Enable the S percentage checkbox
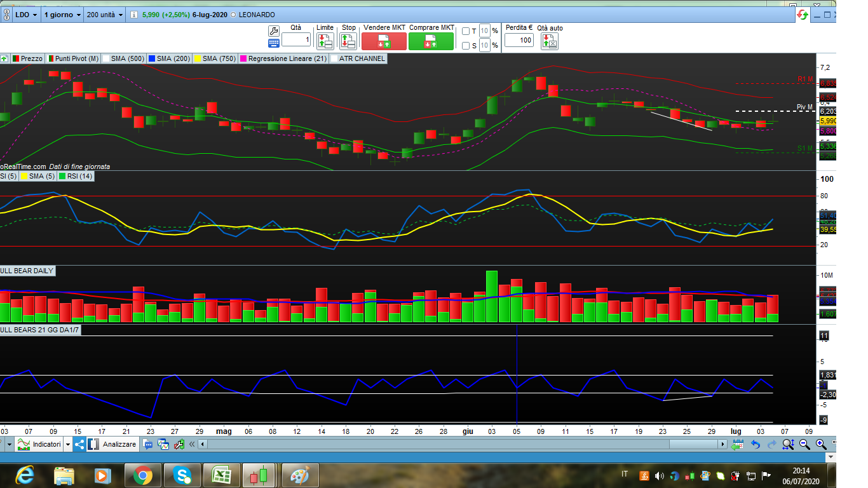The height and width of the screenshot is (488, 868). (x=466, y=46)
